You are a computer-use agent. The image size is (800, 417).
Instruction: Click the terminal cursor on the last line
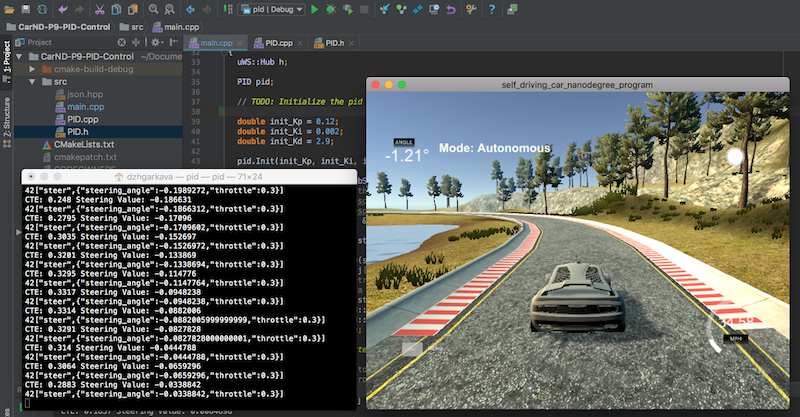27,403
